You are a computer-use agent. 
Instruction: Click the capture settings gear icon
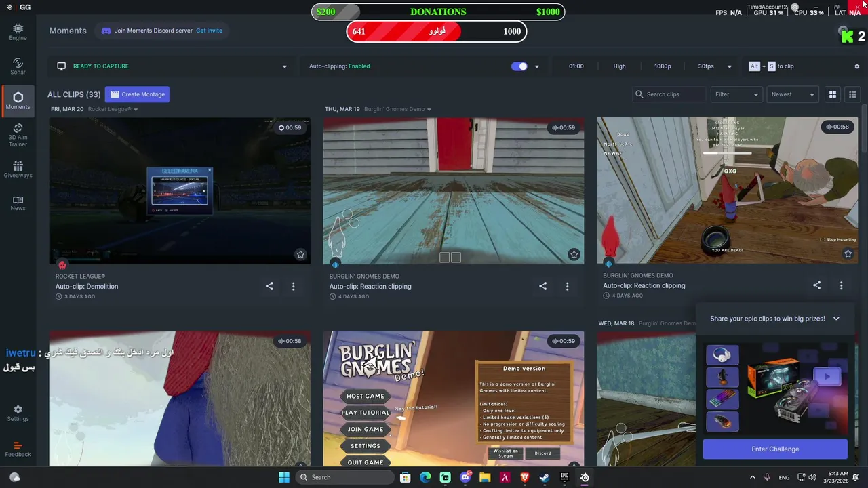click(856, 66)
